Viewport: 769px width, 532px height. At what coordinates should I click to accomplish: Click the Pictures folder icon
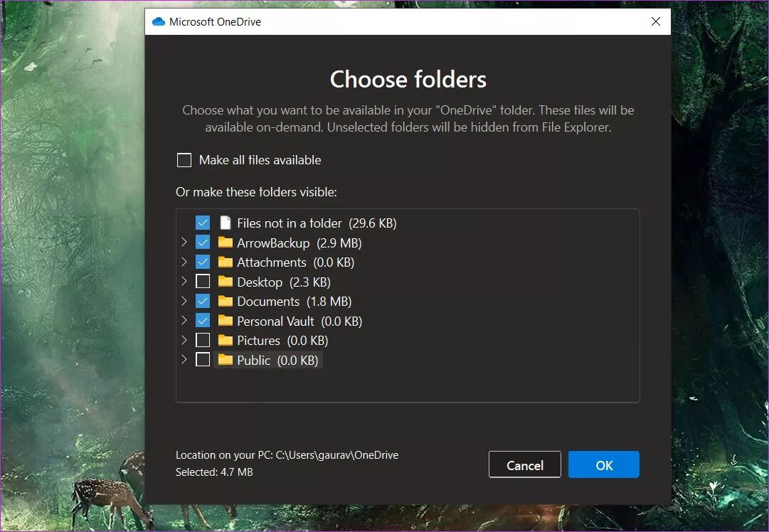click(x=225, y=340)
